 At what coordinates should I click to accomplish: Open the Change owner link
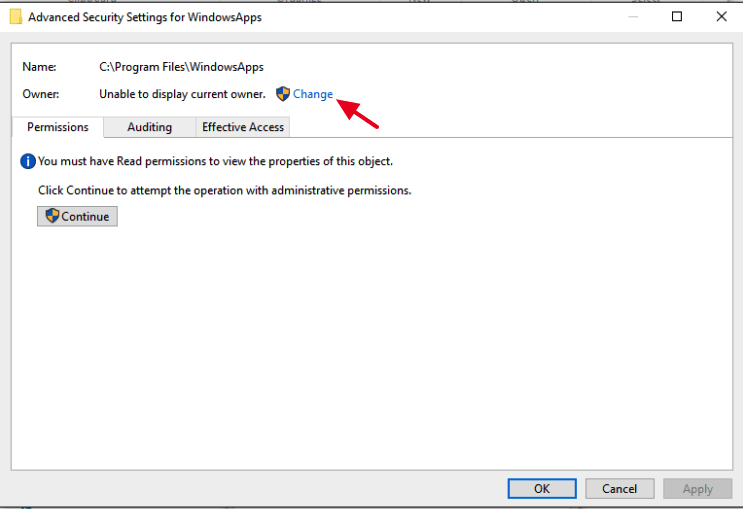pos(313,94)
